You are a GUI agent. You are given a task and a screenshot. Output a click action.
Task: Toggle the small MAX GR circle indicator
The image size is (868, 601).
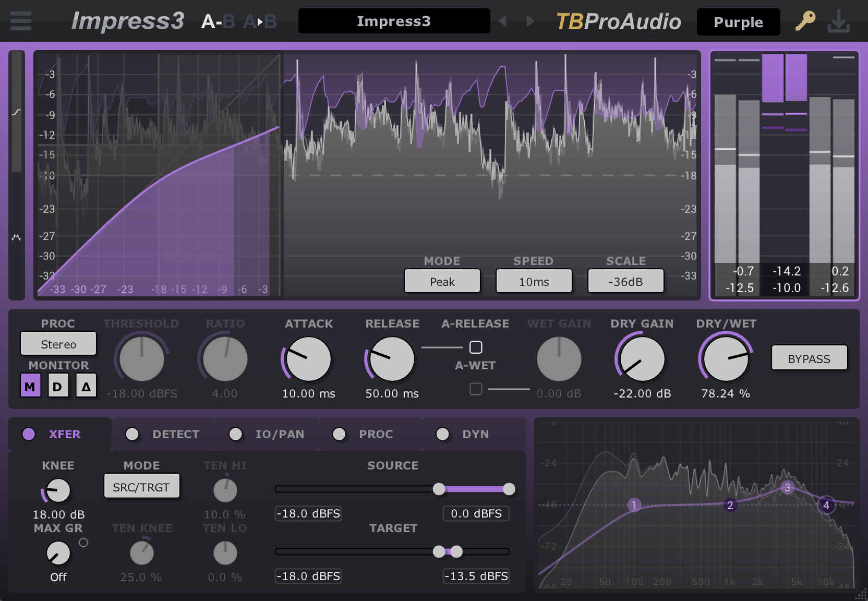pyautogui.click(x=83, y=543)
